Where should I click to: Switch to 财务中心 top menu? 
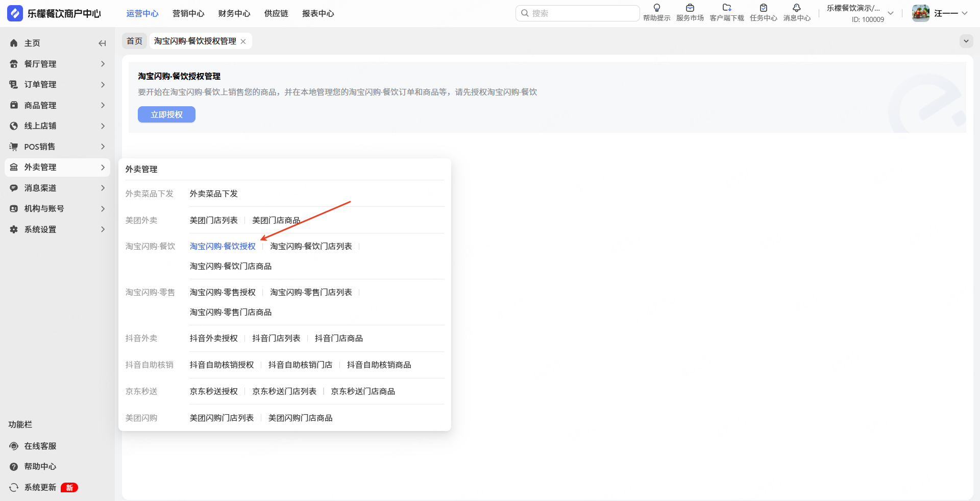tap(234, 13)
